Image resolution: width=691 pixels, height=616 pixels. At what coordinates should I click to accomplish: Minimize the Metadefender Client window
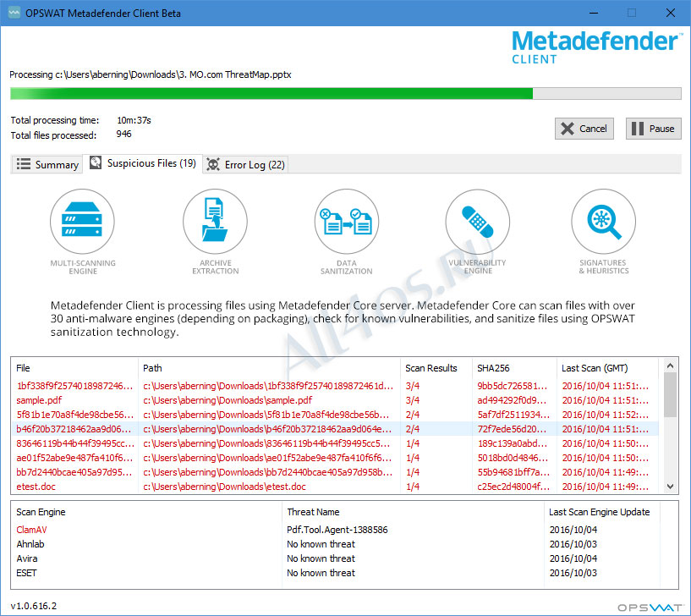[594, 13]
